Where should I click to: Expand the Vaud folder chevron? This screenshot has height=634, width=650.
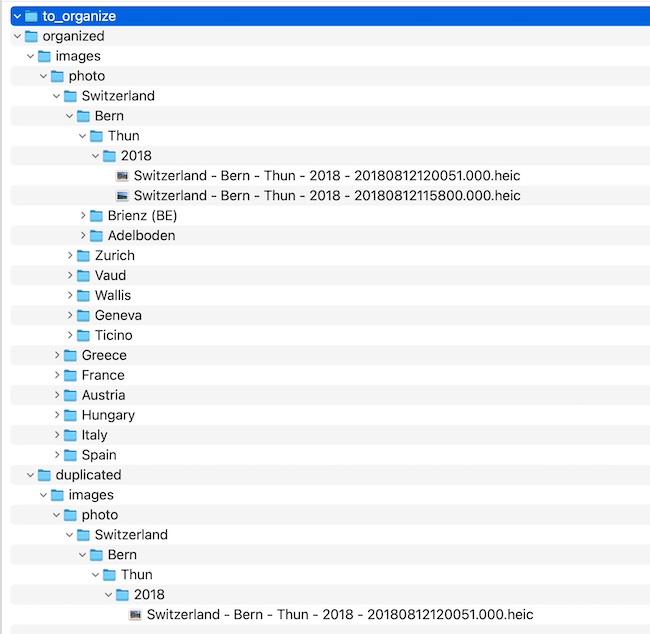click(x=70, y=275)
